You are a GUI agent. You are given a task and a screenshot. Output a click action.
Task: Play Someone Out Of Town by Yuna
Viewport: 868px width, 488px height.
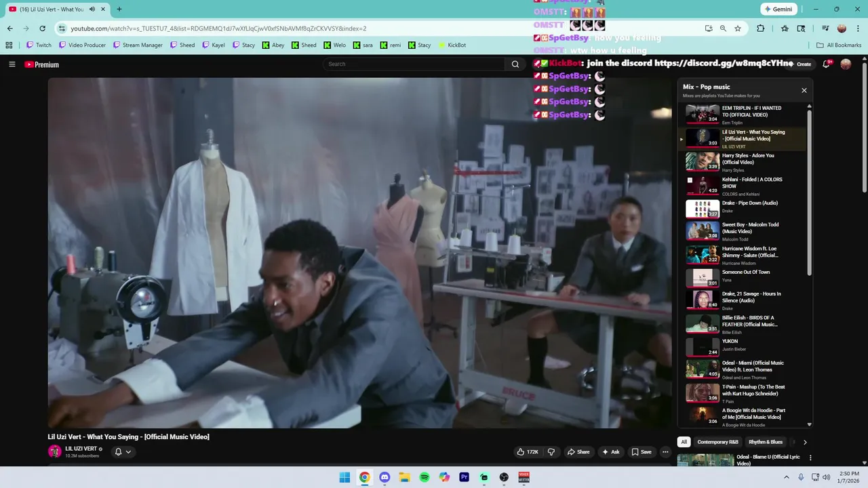tap(743, 278)
